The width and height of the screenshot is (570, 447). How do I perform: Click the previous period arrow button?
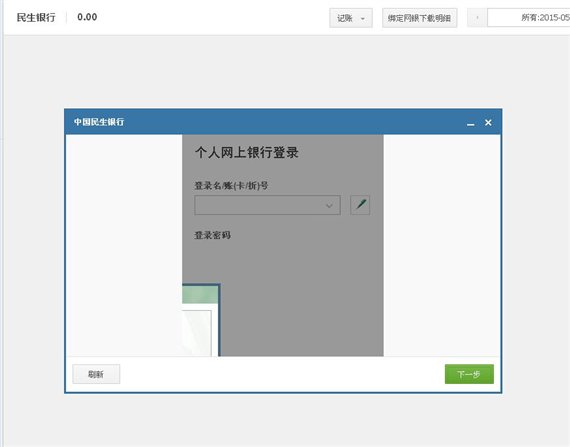[x=477, y=18]
